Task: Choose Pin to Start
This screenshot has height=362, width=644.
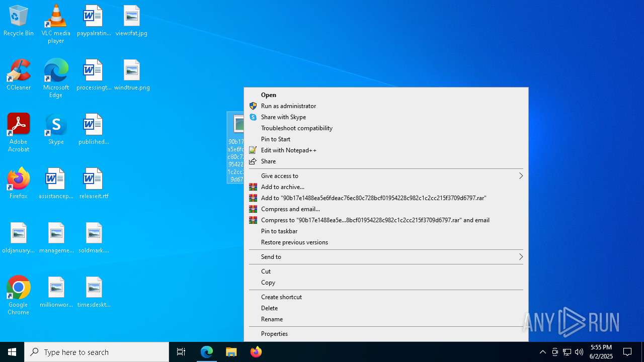Action: click(386, 139)
